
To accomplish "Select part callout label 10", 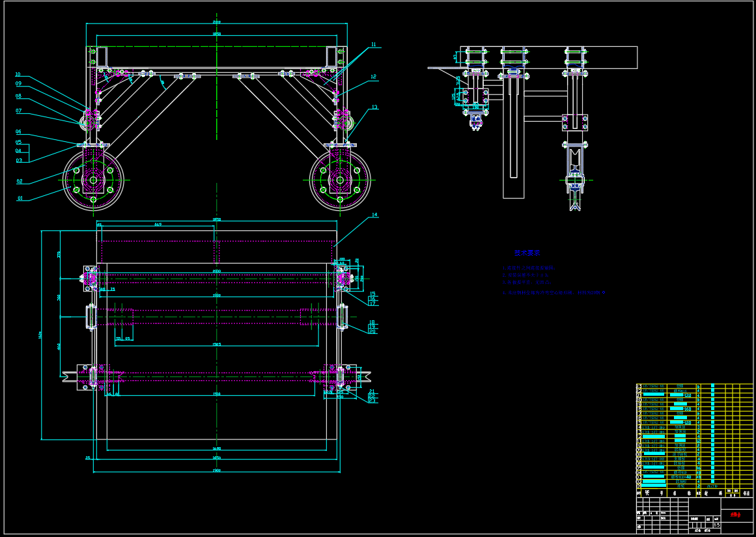I will click(18, 75).
